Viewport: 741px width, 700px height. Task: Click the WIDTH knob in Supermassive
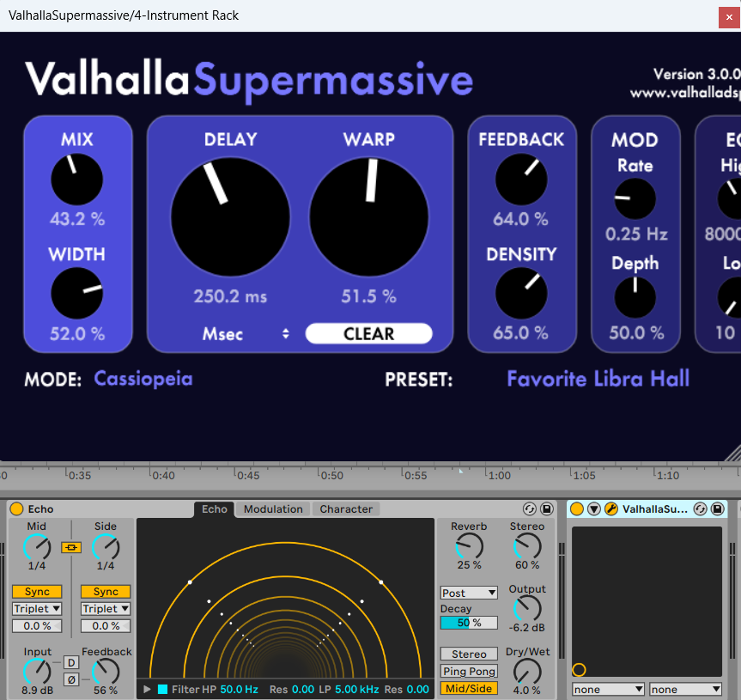click(77, 294)
